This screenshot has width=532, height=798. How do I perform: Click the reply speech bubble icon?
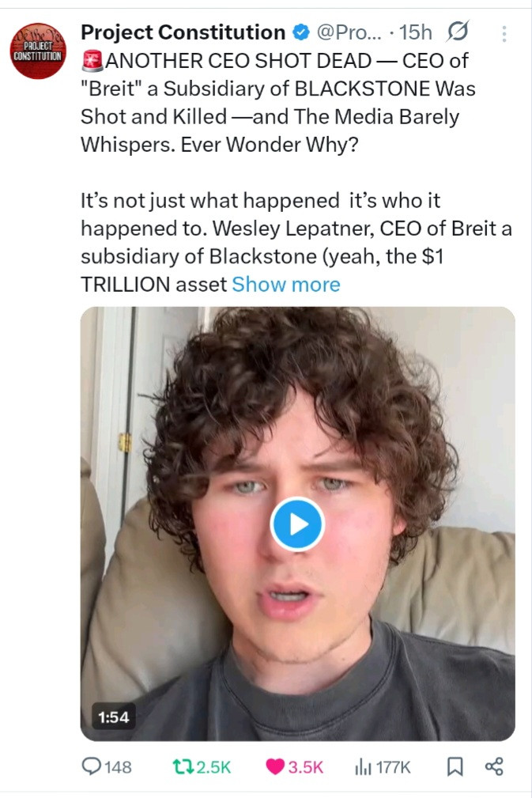[93, 766]
